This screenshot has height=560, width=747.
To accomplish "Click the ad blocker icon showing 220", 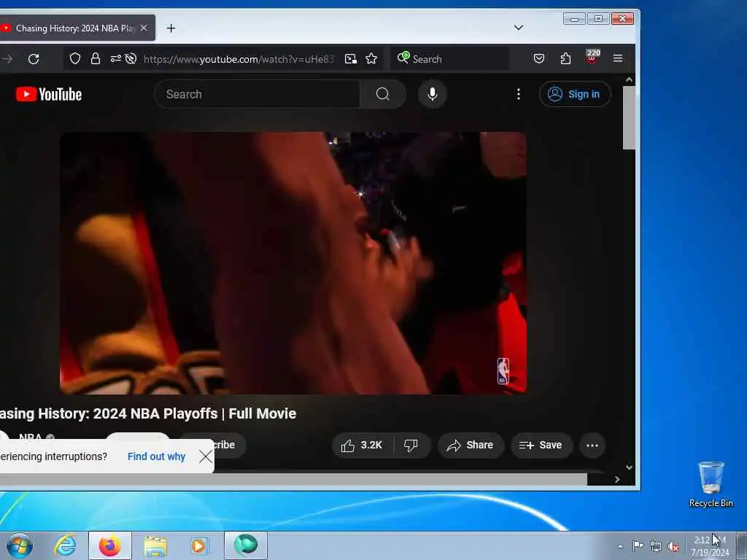I will pos(592,57).
